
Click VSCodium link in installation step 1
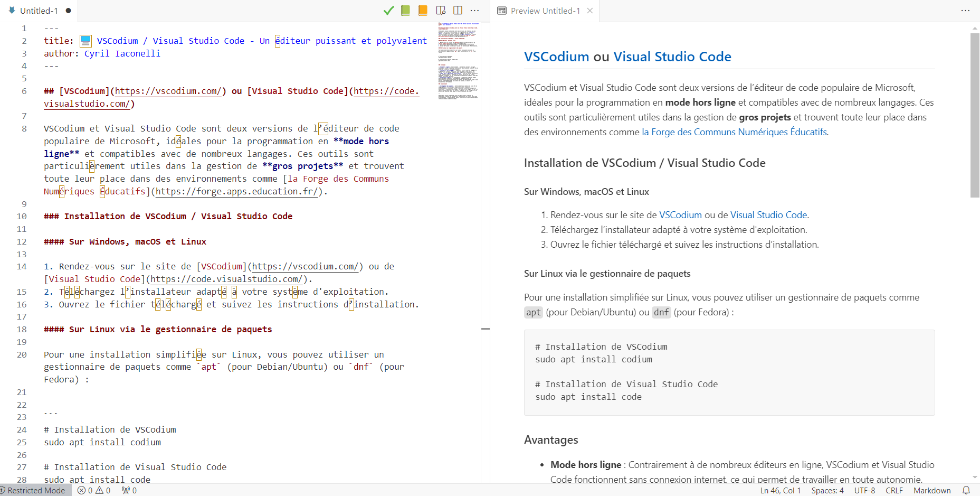point(680,215)
